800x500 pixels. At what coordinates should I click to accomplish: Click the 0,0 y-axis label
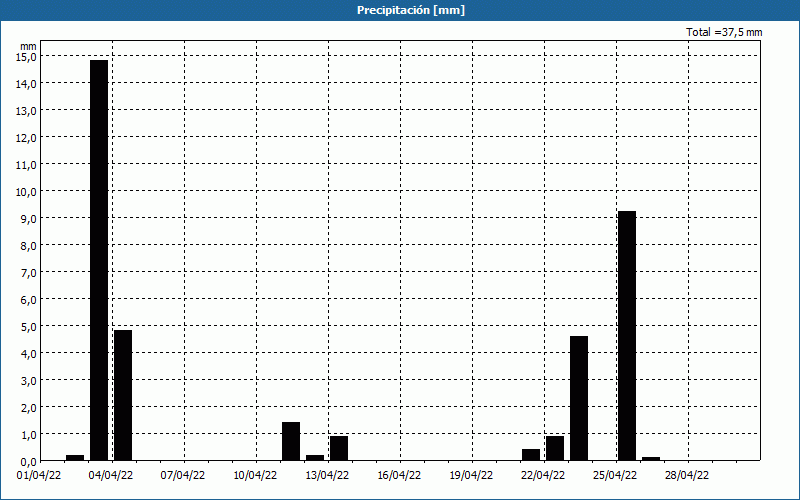[x=28, y=462]
